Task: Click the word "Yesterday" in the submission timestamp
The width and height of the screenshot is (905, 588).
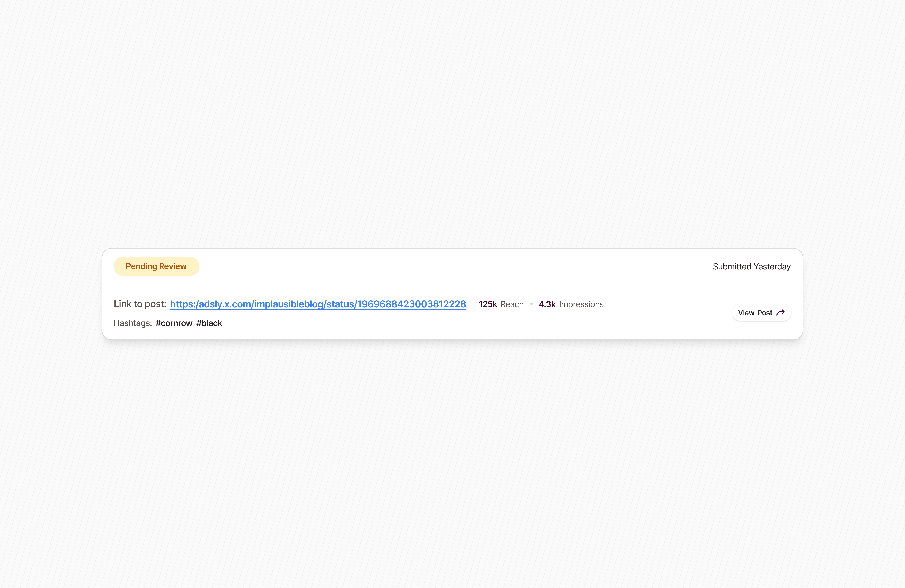Action: point(772,267)
